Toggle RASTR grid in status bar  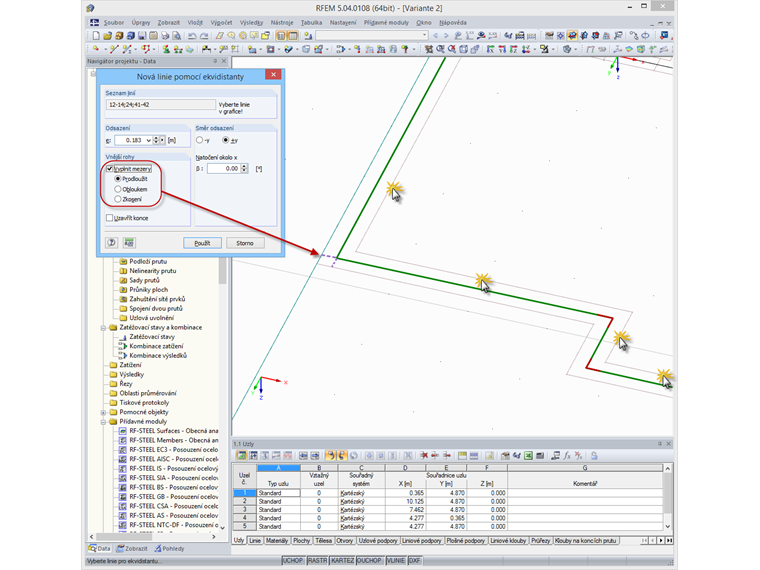tap(317, 560)
